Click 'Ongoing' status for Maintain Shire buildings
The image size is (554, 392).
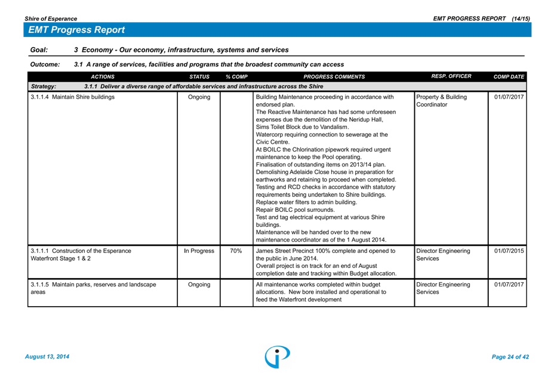pyautogui.click(x=199, y=97)
